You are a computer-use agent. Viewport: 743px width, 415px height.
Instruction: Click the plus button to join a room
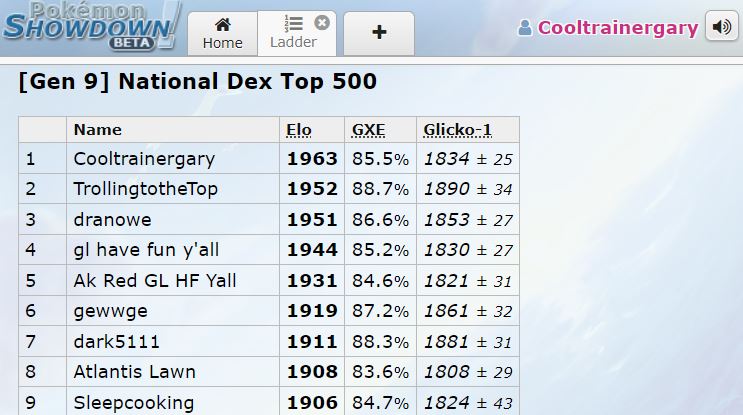379,34
